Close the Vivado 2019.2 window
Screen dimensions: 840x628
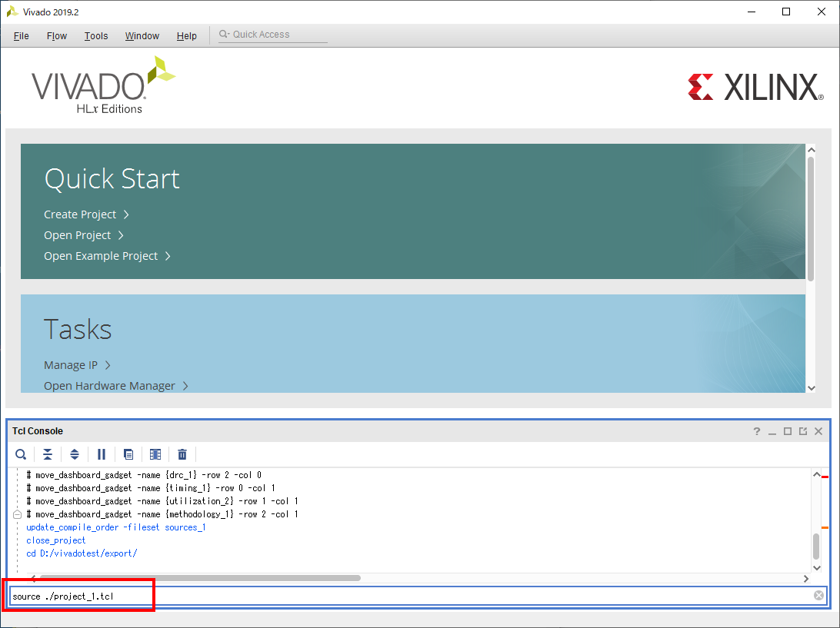pos(822,12)
